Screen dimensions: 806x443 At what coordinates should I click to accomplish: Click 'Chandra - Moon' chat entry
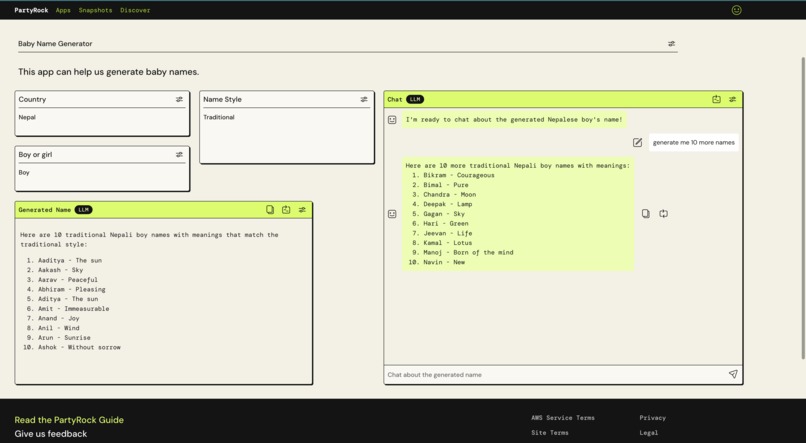pyautogui.click(x=450, y=195)
